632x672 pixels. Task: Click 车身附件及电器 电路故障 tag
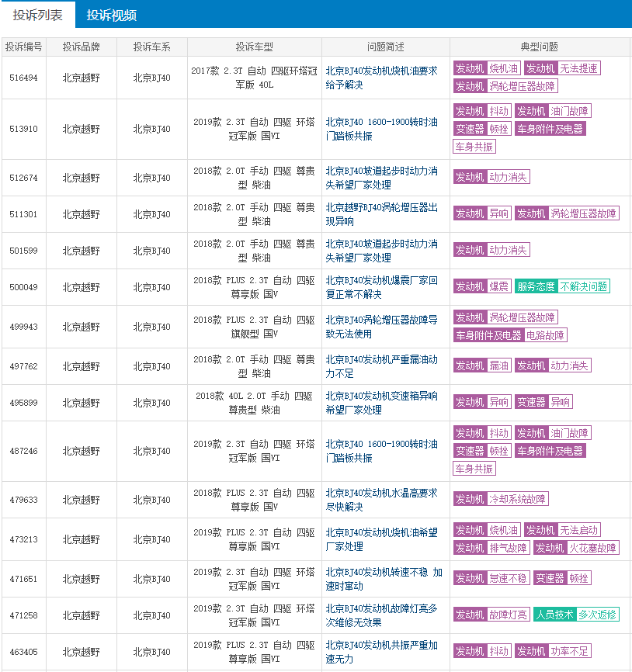click(510, 335)
